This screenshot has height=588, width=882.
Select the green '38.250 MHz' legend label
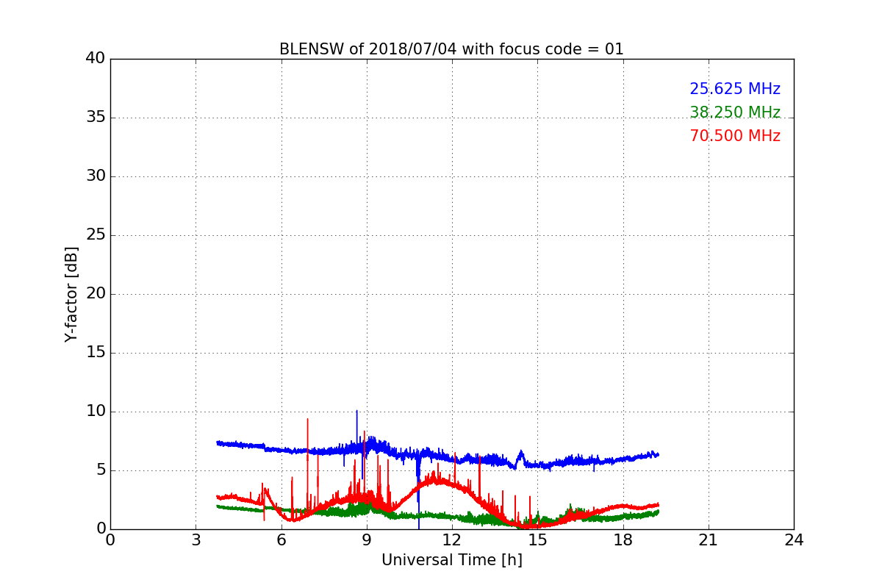735,112
